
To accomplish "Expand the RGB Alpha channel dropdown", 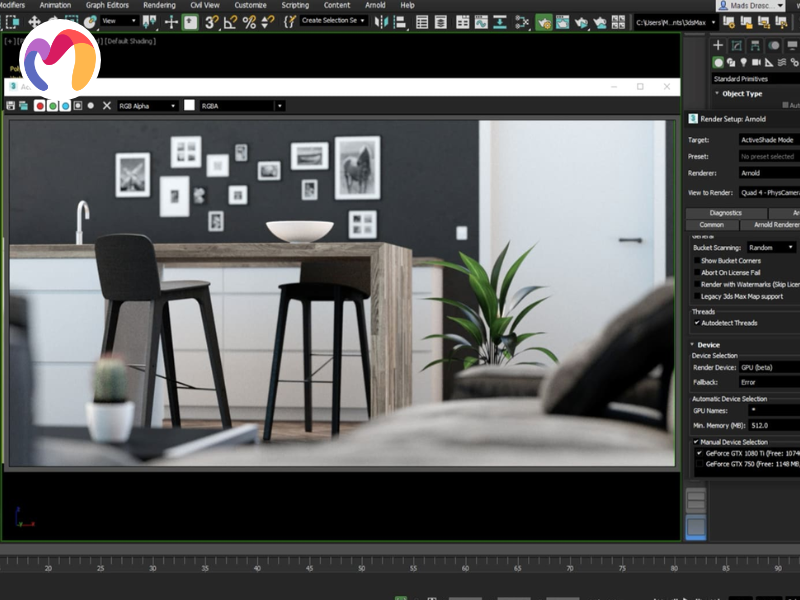I will point(147,105).
